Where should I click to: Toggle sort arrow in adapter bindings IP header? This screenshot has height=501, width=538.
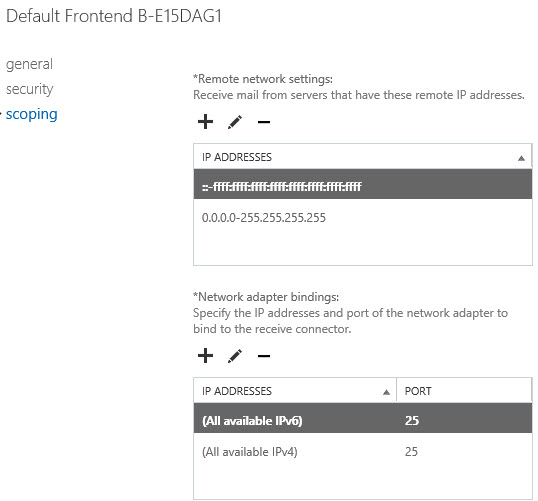pyautogui.click(x=386, y=392)
